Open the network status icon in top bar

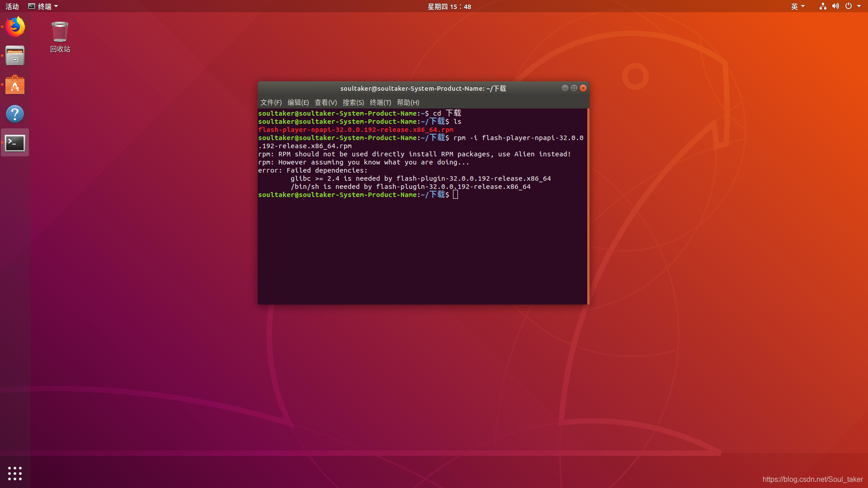(x=823, y=6)
